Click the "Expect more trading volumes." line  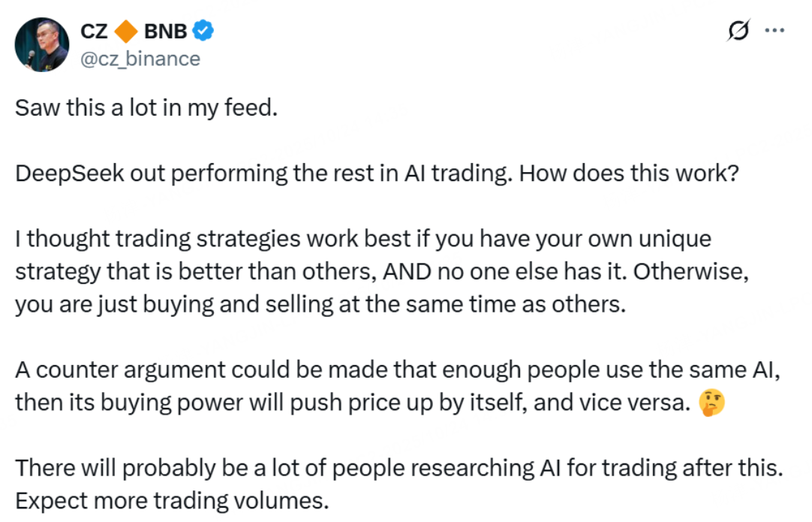[x=173, y=501]
